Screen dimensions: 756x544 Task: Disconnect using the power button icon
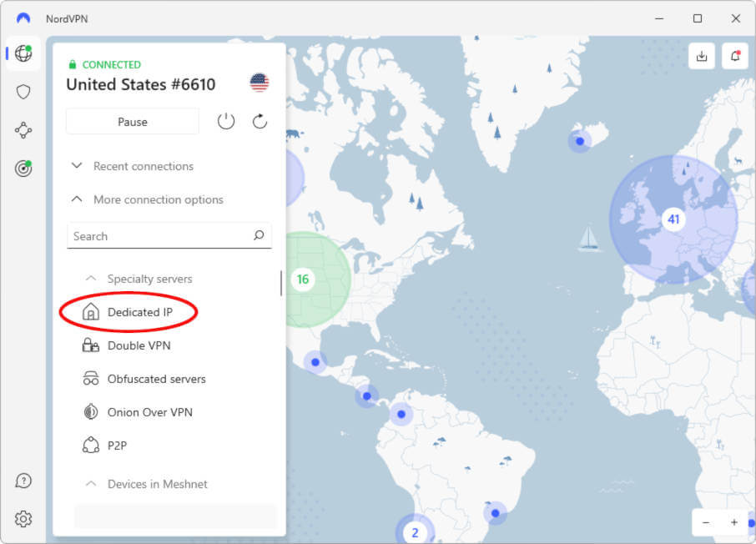(225, 122)
